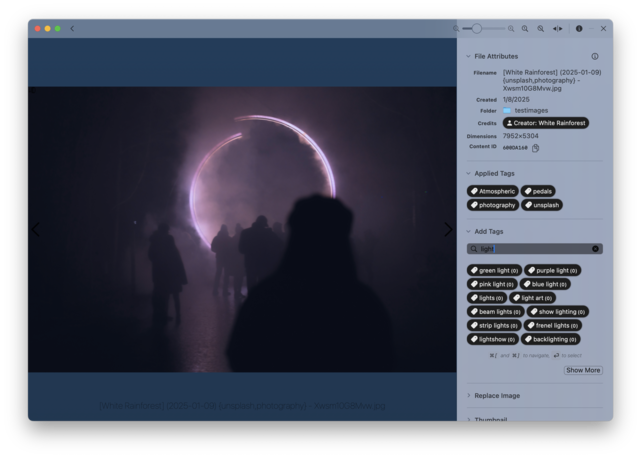Add the lightshow tag
641x458 pixels.
point(493,339)
